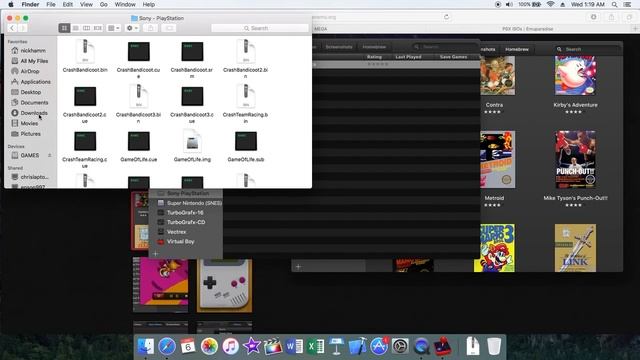Open the Finder action gear menu
The width and height of the screenshot is (640, 360).
point(132,28)
